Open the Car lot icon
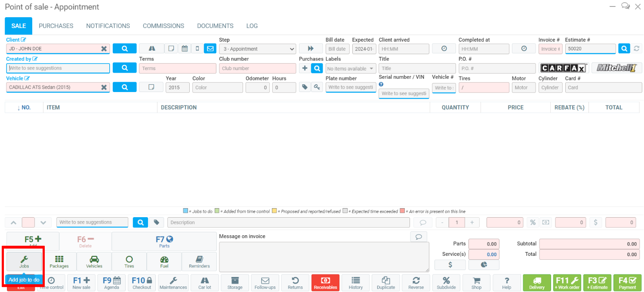Viewport: 644px width, 292px height. coord(205,283)
